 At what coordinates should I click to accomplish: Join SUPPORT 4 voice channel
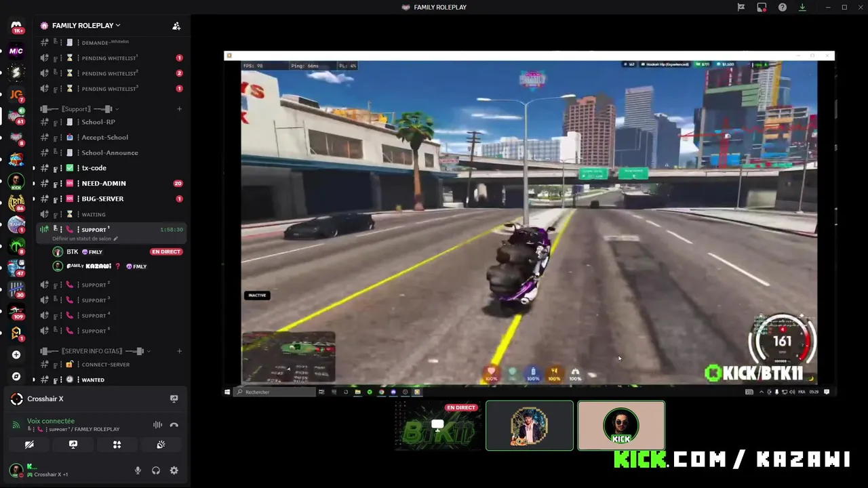tap(111, 315)
